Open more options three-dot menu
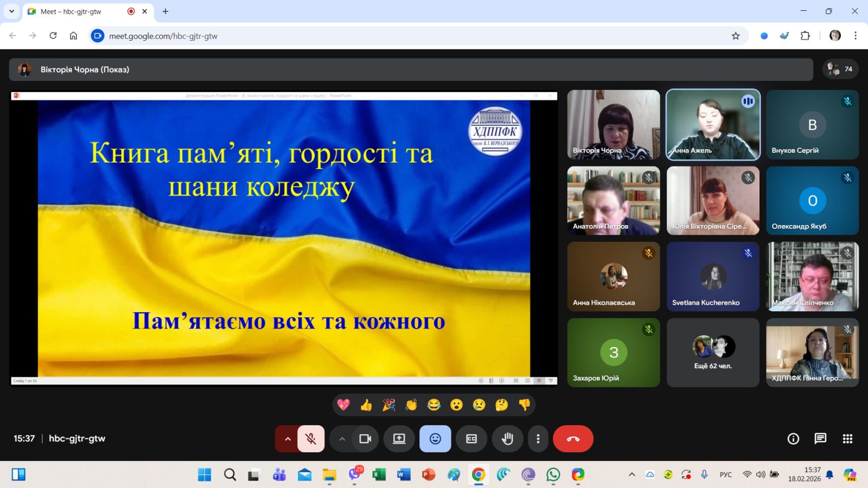This screenshot has height=488, width=868. pos(538,439)
